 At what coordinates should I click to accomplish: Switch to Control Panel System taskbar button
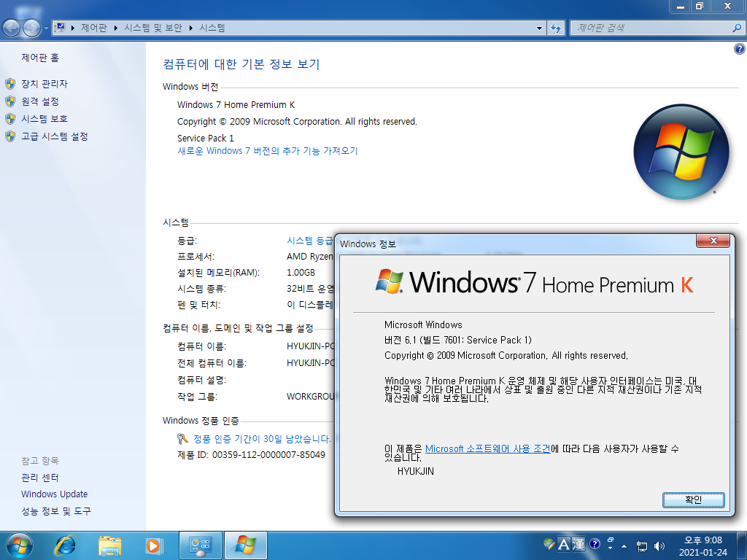click(200, 545)
